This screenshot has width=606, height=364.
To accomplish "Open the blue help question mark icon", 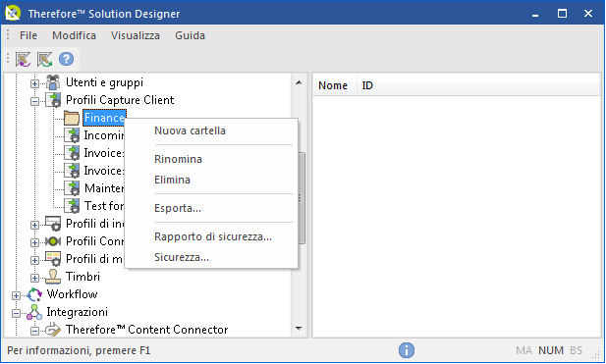I will [x=66, y=59].
